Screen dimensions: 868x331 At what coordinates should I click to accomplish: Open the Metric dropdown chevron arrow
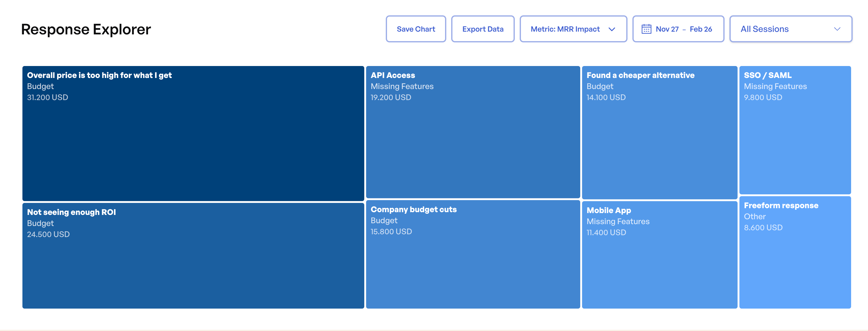[612, 29]
